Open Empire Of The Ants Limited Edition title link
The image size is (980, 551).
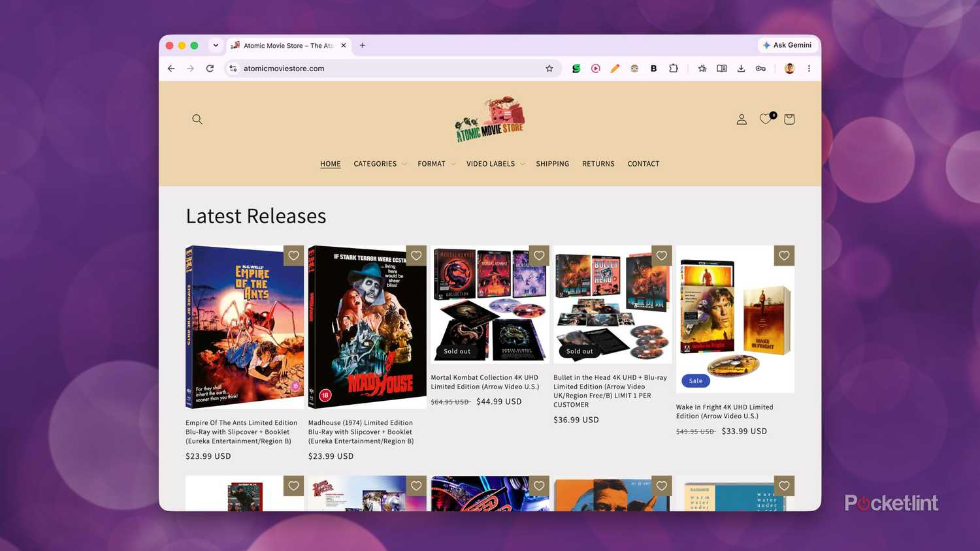click(242, 432)
